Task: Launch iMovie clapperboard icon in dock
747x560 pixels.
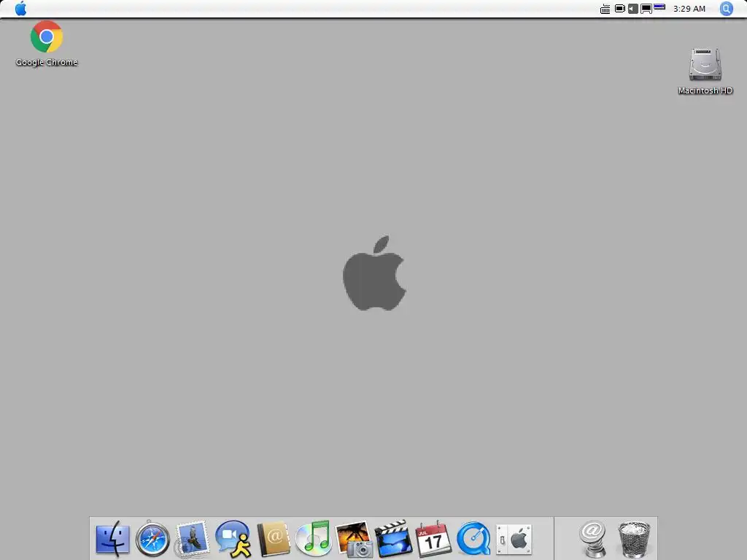Action: (x=393, y=539)
